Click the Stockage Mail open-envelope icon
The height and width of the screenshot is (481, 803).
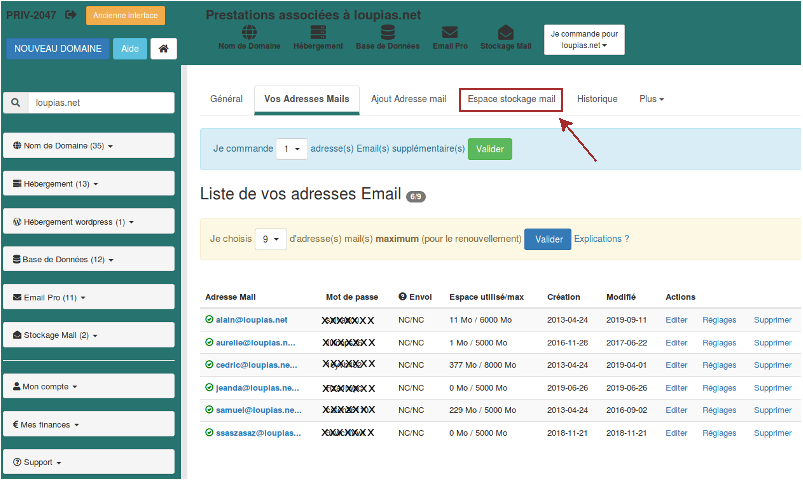[x=505, y=32]
